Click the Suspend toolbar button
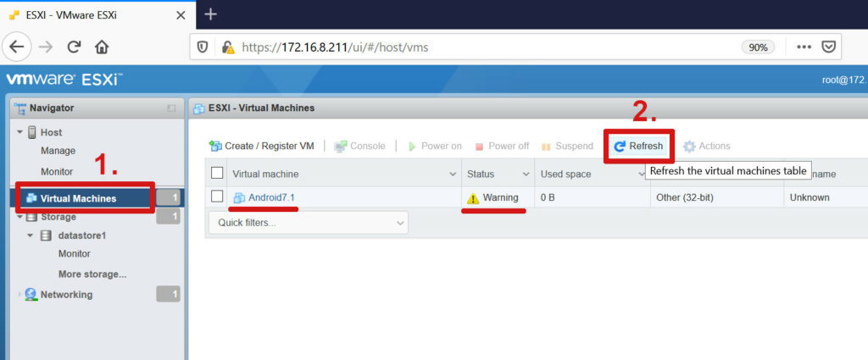Screen dimensions: 868x360 (x=567, y=147)
